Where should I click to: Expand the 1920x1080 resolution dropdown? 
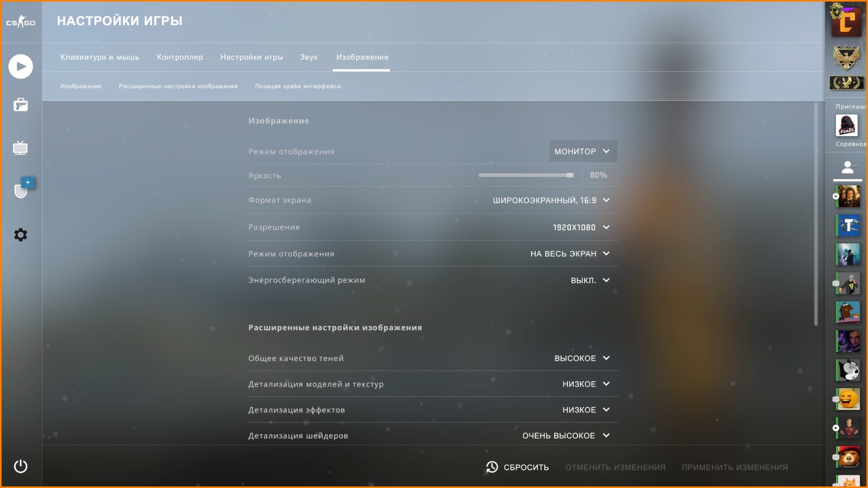pos(581,227)
